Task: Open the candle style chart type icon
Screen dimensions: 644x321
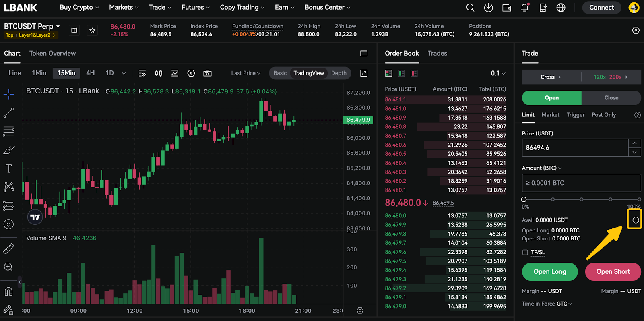Action: [159, 73]
